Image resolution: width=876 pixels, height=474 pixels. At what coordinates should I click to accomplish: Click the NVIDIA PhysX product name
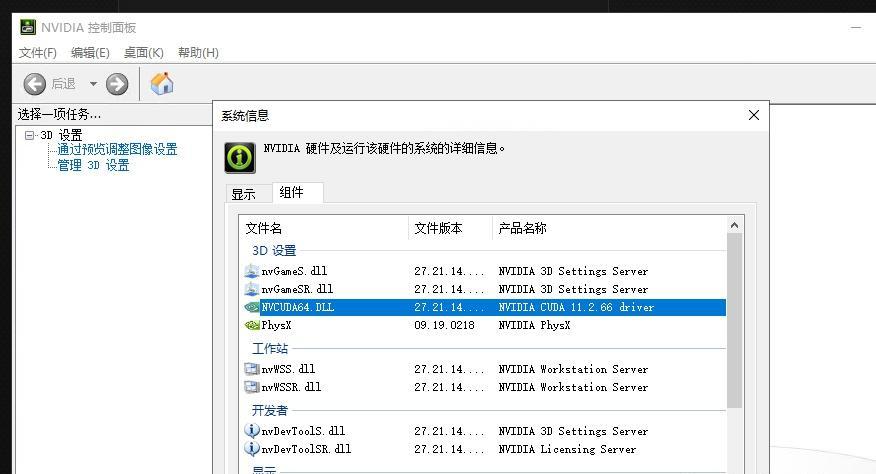pyautogui.click(x=534, y=325)
